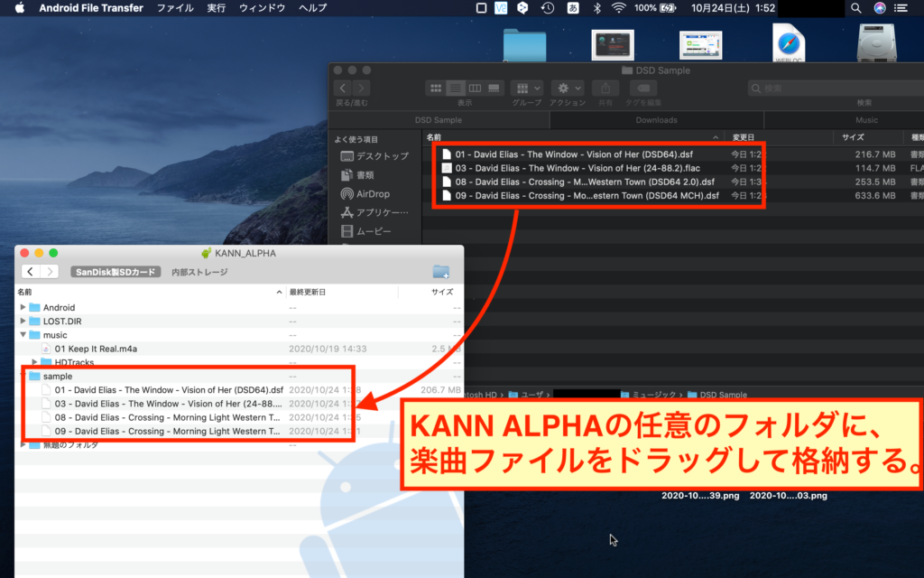
Task: Expand the LOST.DIR folder
Action: (23, 321)
